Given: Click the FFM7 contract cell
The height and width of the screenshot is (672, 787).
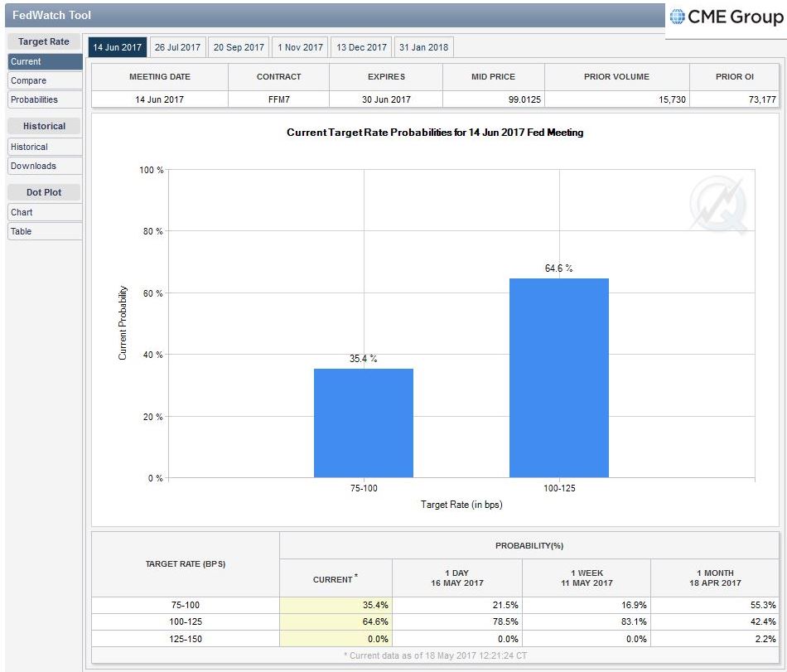Looking at the screenshot, I should 278,99.
